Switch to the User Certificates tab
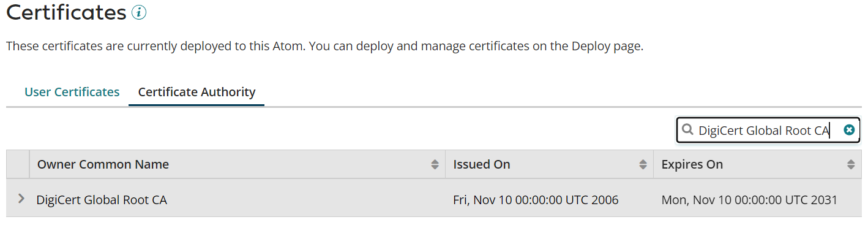The height and width of the screenshot is (225, 868). [x=72, y=92]
